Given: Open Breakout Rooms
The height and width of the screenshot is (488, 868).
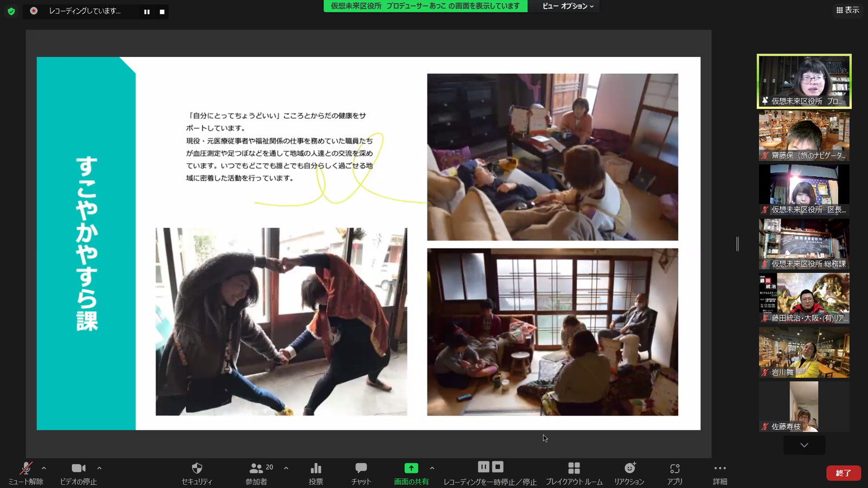Looking at the screenshot, I should coord(574,468).
